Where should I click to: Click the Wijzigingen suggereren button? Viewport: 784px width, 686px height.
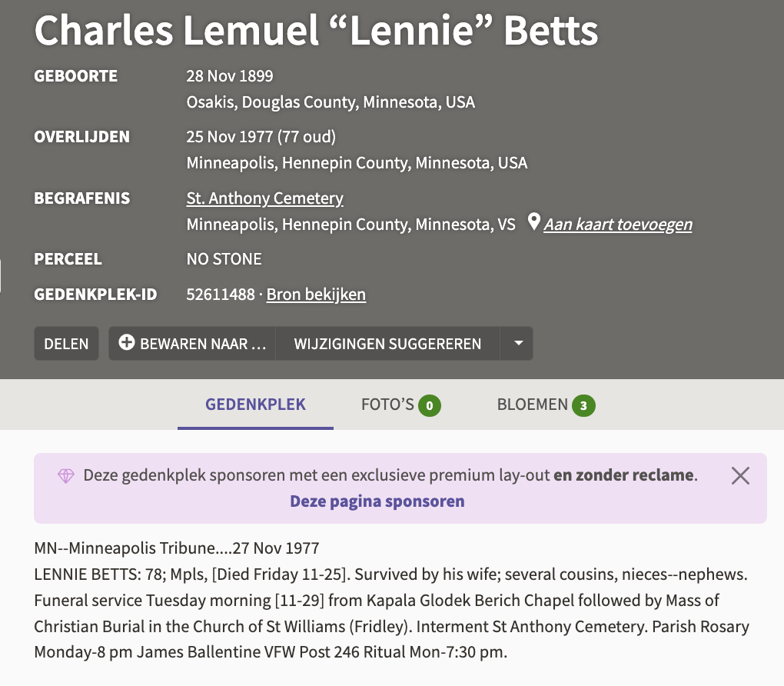(387, 343)
